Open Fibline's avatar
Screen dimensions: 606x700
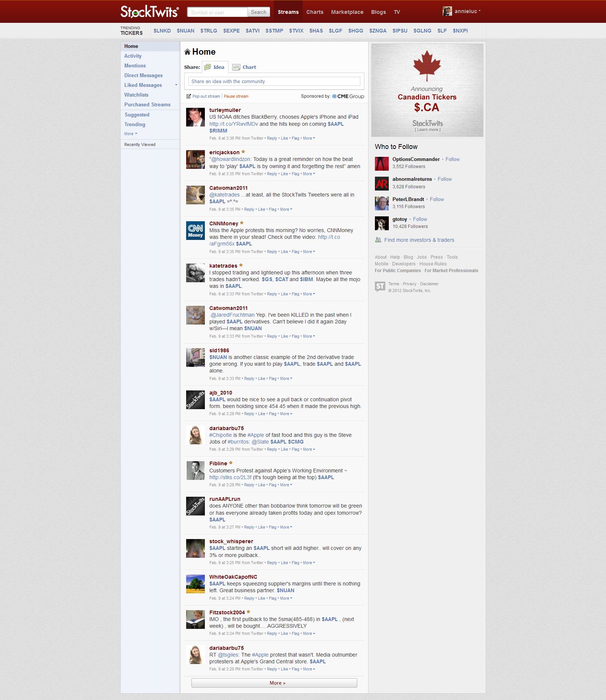(x=196, y=471)
